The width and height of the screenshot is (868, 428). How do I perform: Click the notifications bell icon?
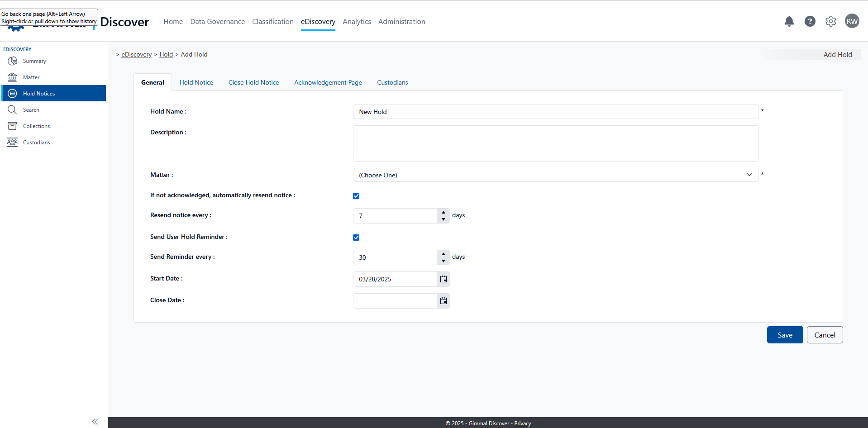(x=789, y=21)
